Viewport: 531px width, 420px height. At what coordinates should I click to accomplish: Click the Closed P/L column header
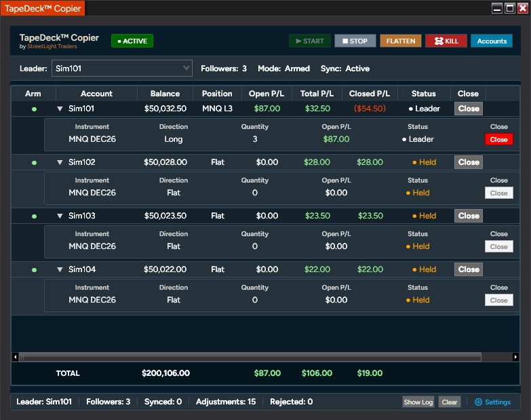[x=370, y=94]
